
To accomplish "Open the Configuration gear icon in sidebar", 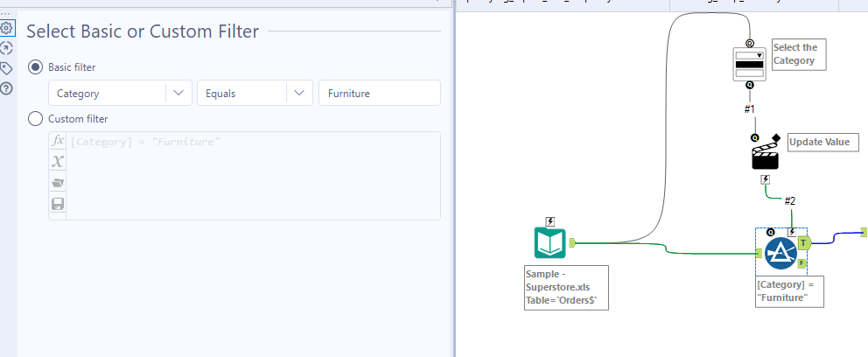I will tap(7, 28).
